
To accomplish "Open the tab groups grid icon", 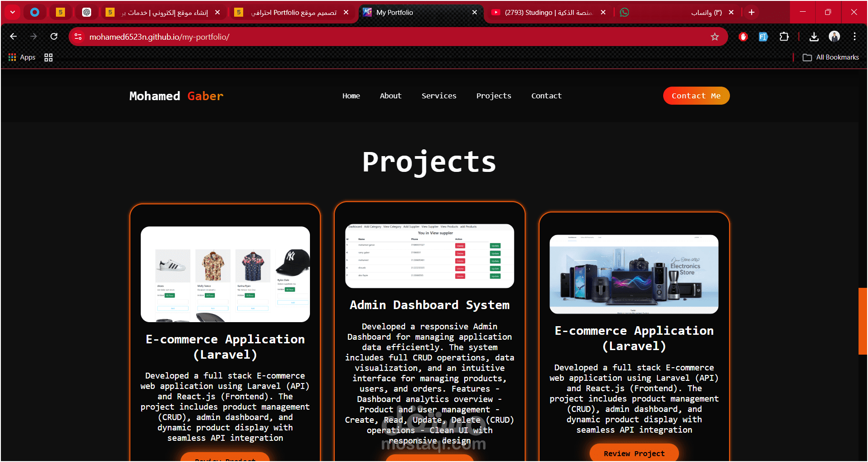I will [x=48, y=57].
